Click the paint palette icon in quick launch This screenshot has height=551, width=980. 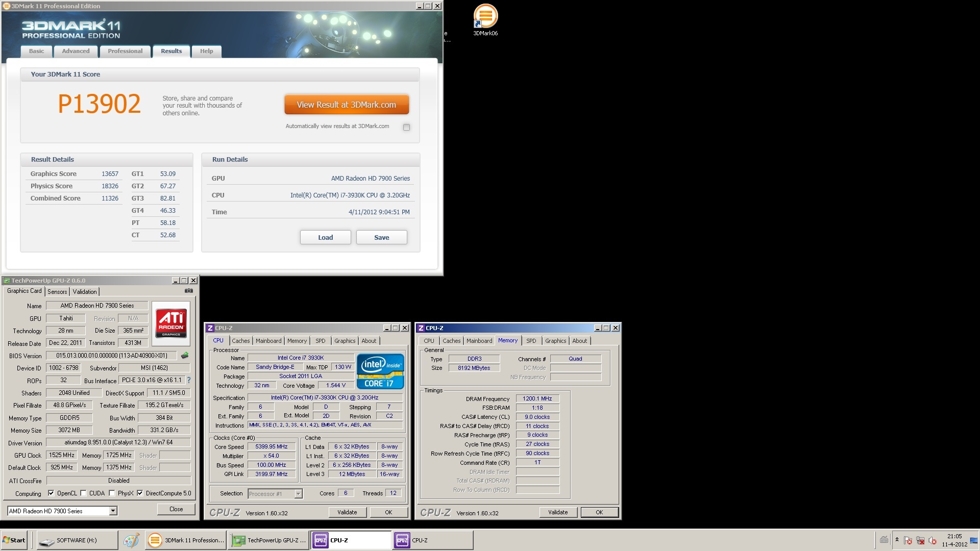[x=131, y=540]
